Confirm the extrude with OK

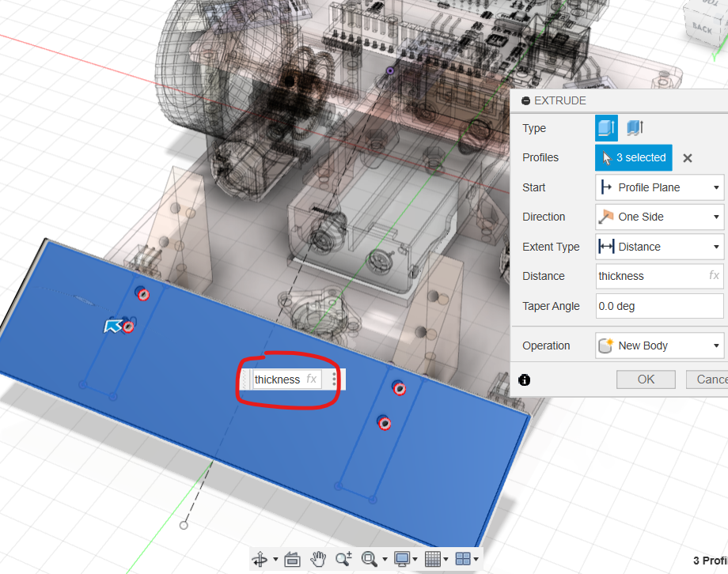pyautogui.click(x=646, y=380)
